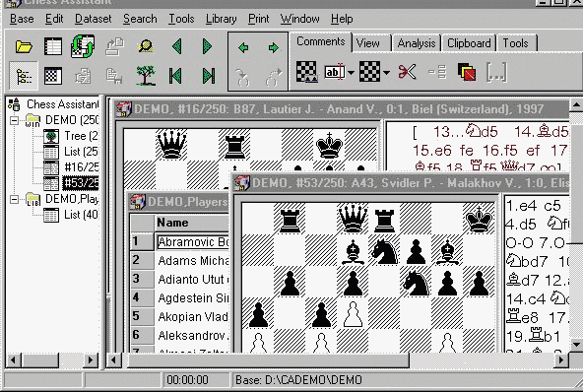Switch to the Analysis tab

[416, 43]
